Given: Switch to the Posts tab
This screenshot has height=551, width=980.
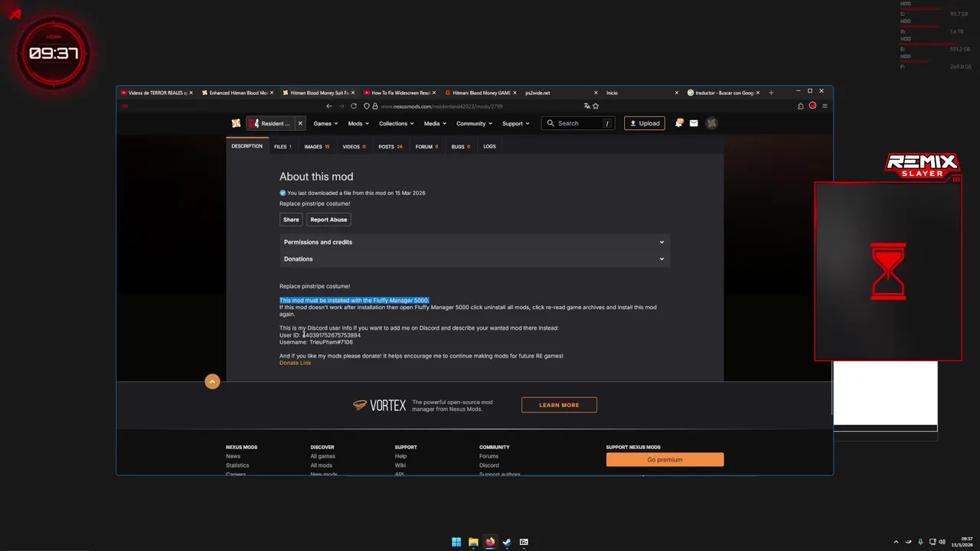Looking at the screenshot, I should click(x=390, y=146).
